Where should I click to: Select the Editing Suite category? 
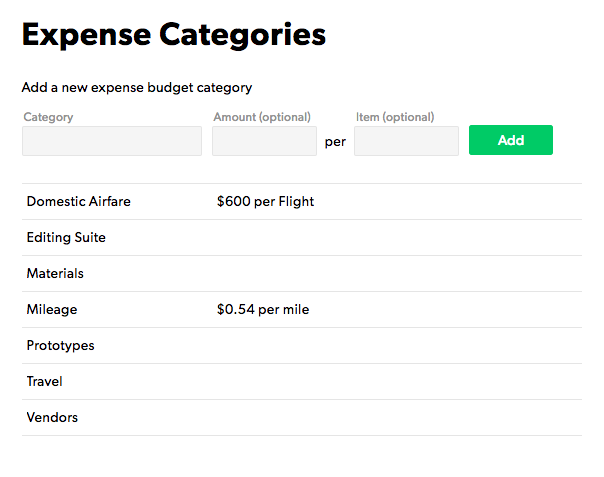302,237
